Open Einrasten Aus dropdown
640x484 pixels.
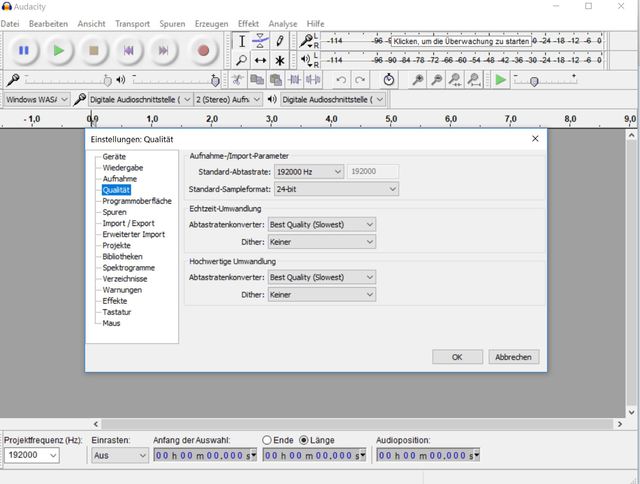120,455
